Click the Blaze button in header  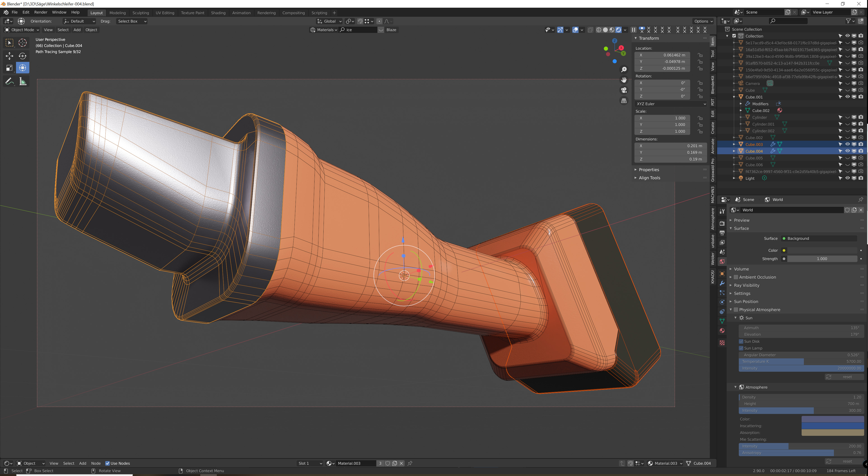pos(391,30)
